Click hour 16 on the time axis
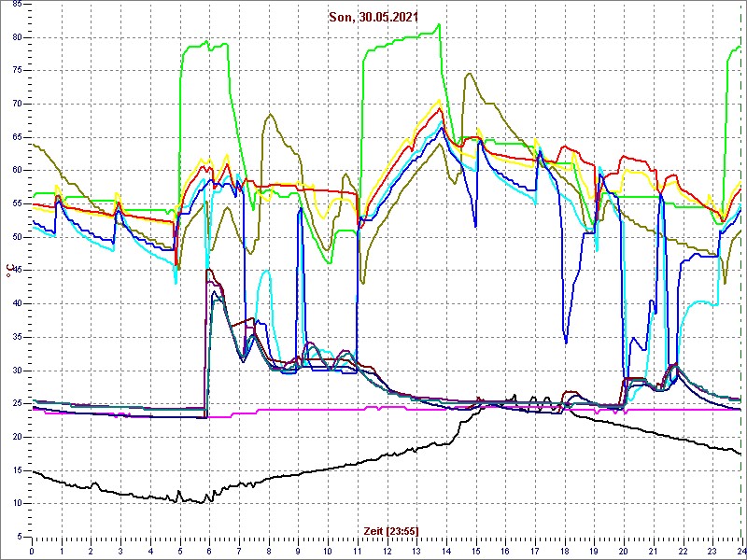Viewport: 747px width, 560px height. pos(505,550)
